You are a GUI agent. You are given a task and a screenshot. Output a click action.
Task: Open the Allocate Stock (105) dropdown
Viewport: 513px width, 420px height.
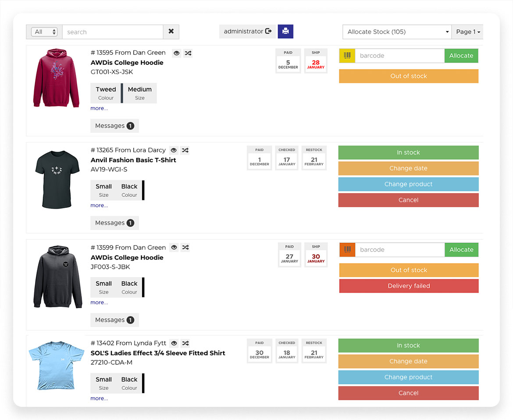(x=397, y=32)
